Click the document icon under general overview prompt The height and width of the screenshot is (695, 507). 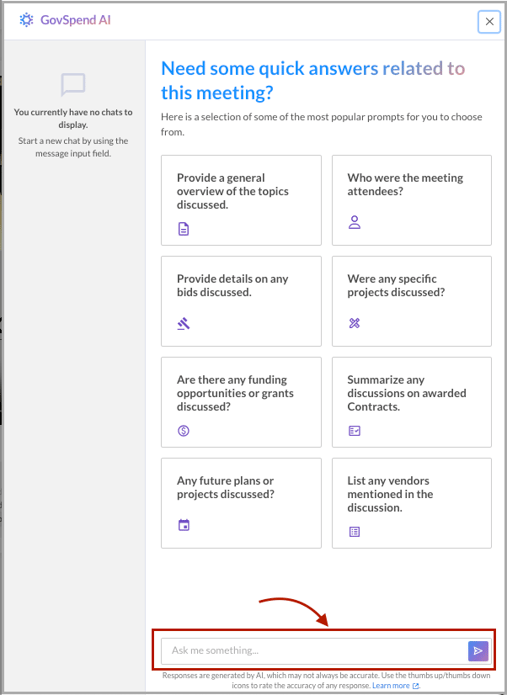[183, 229]
